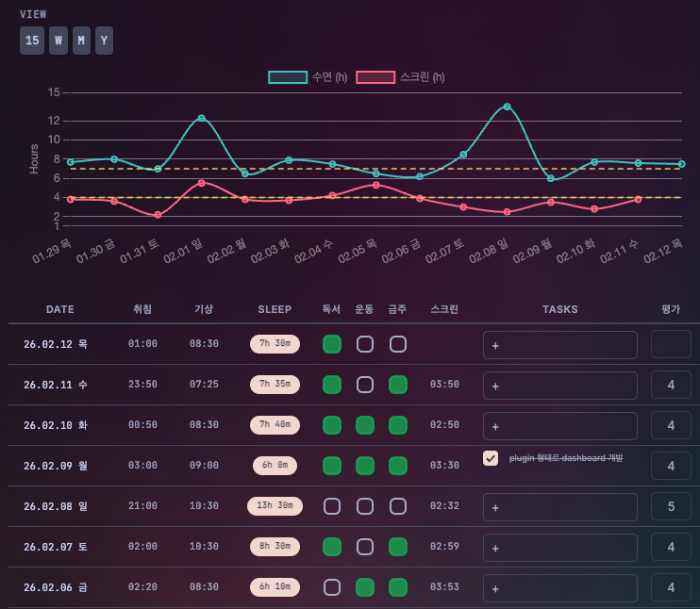The width and height of the screenshot is (700, 609).
Task: Click the 7h 40m sleep badge
Action: pyautogui.click(x=275, y=425)
